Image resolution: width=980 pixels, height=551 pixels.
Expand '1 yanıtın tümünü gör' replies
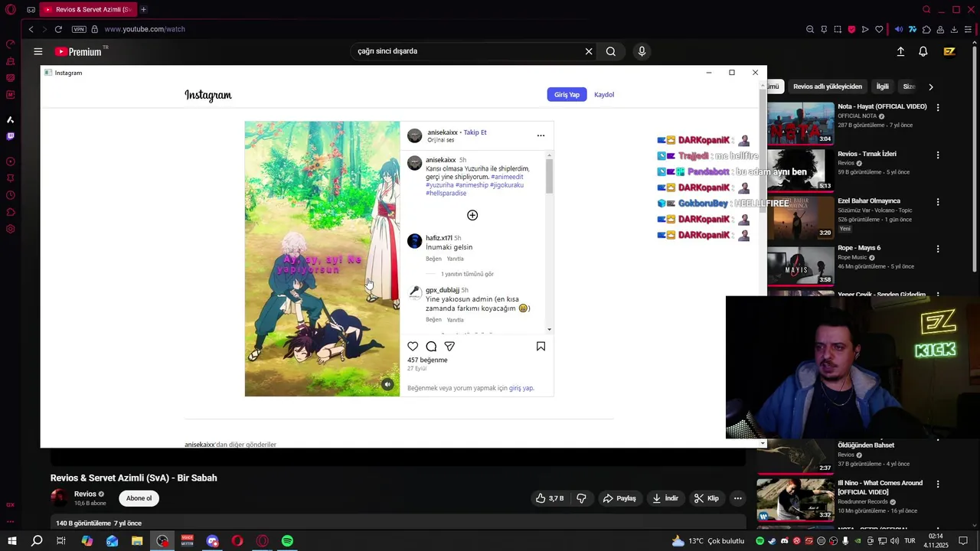(x=467, y=274)
